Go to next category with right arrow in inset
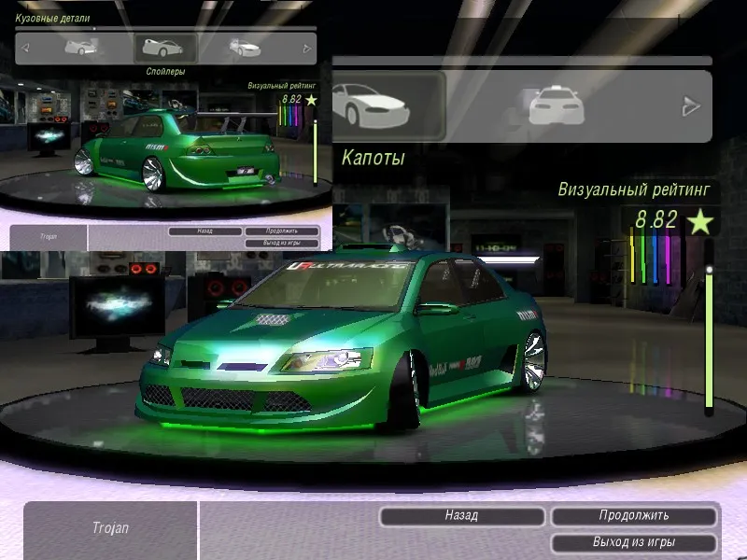Viewport: 747px width, 560px height. click(x=307, y=49)
